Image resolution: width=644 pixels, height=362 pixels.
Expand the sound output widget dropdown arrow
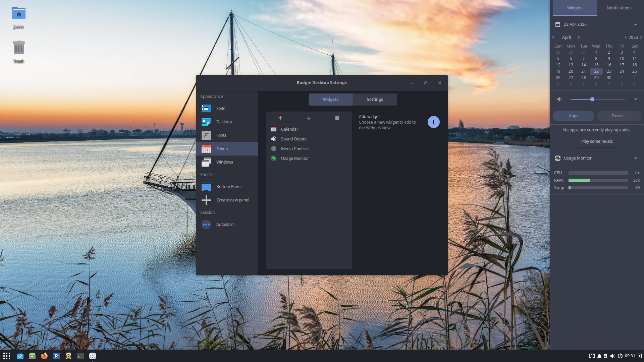pyautogui.click(x=635, y=99)
